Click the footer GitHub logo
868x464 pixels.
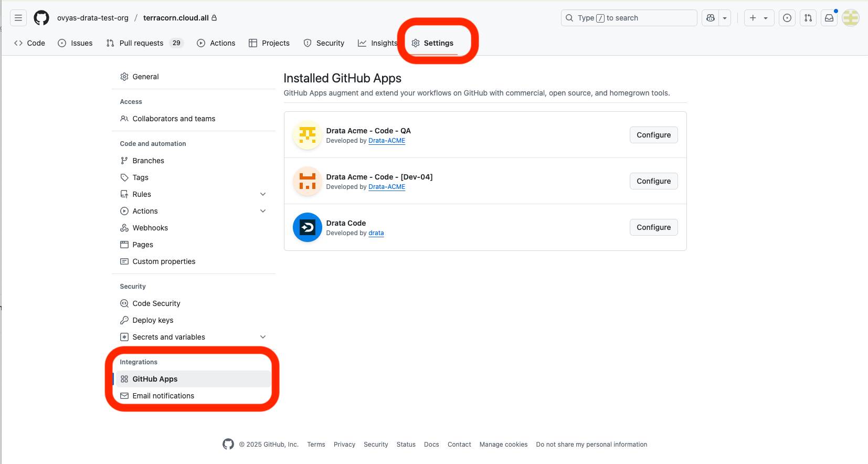pyautogui.click(x=228, y=444)
